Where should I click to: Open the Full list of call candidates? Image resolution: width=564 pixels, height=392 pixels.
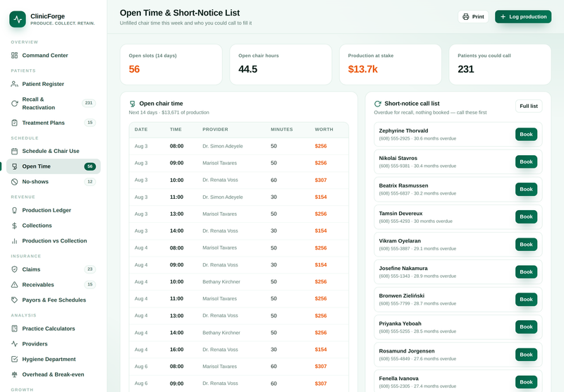tap(528, 106)
